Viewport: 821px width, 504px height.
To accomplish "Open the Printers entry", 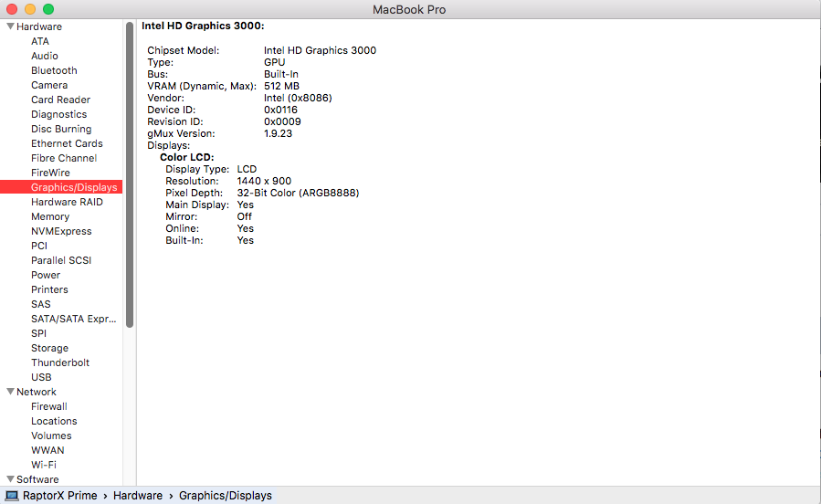I will pos(49,289).
